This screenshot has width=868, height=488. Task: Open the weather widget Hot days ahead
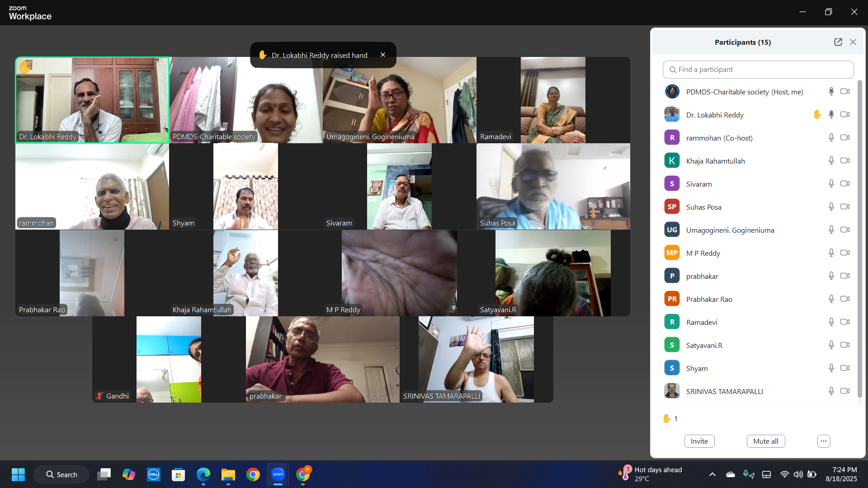650,474
